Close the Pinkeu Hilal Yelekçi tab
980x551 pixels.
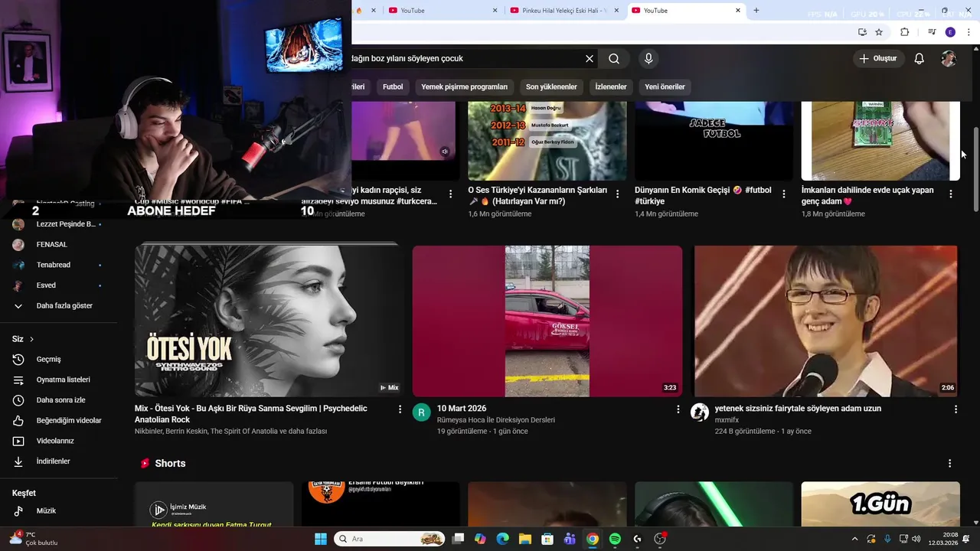pyautogui.click(x=616, y=11)
